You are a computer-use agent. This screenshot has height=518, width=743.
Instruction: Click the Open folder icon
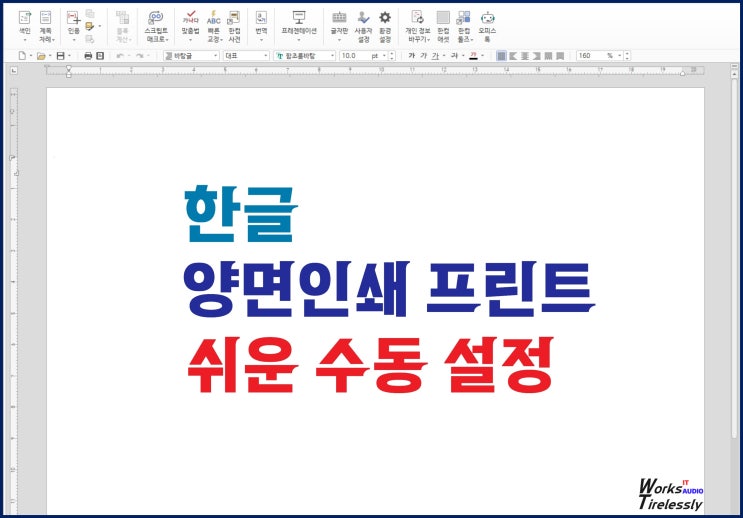point(41,56)
